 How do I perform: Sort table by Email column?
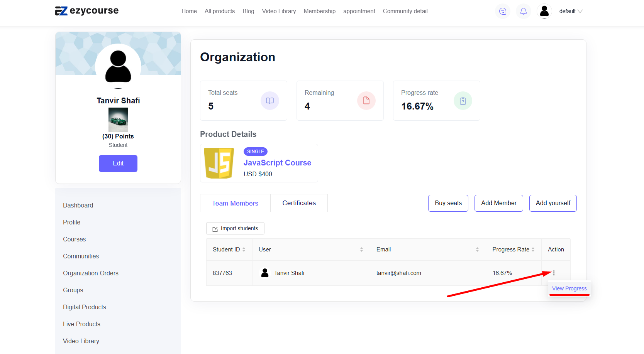477,249
